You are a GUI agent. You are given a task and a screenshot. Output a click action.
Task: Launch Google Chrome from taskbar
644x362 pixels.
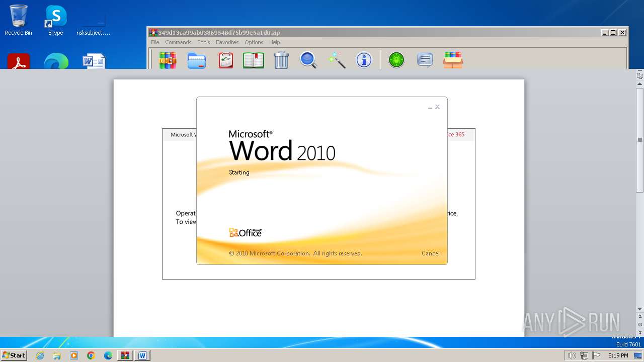pyautogui.click(x=91, y=355)
